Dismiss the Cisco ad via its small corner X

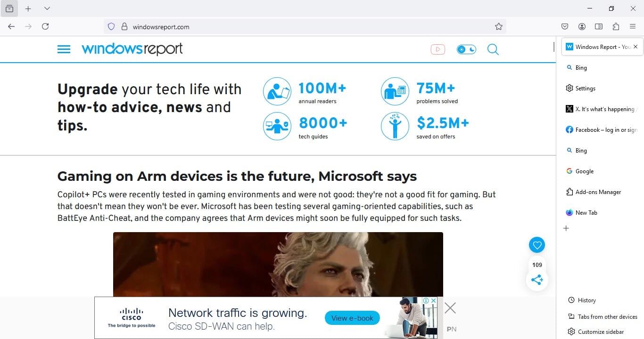[x=434, y=300]
